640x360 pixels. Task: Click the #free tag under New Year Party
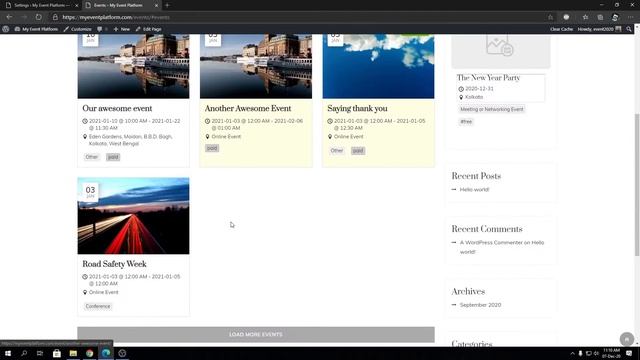466,121
